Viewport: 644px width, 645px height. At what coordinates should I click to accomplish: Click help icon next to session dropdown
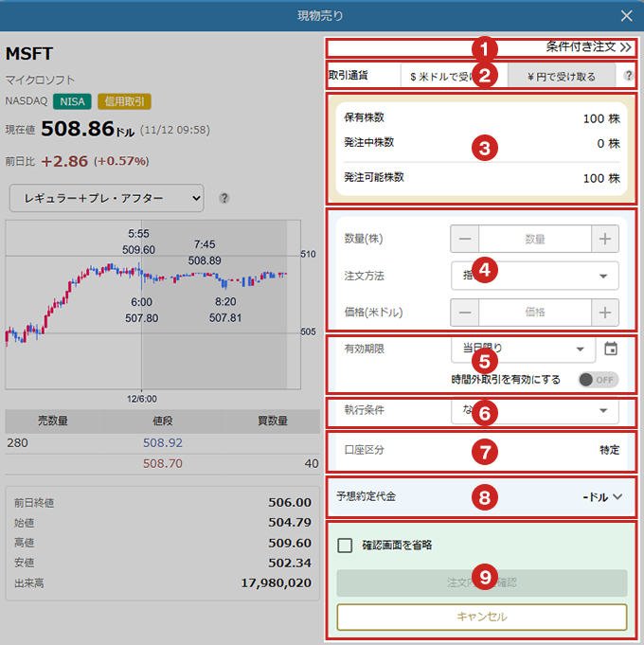pyautogui.click(x=224, y=198)
